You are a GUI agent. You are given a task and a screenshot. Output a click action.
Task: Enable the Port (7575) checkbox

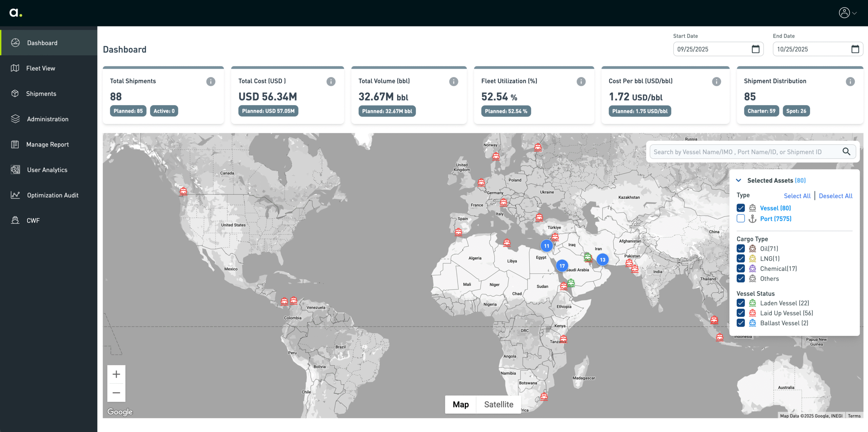tap(741, 219)
